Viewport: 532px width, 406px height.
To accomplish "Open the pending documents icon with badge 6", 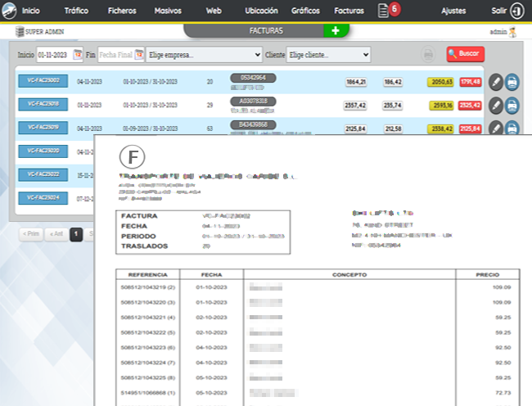I will click(389, 10).
